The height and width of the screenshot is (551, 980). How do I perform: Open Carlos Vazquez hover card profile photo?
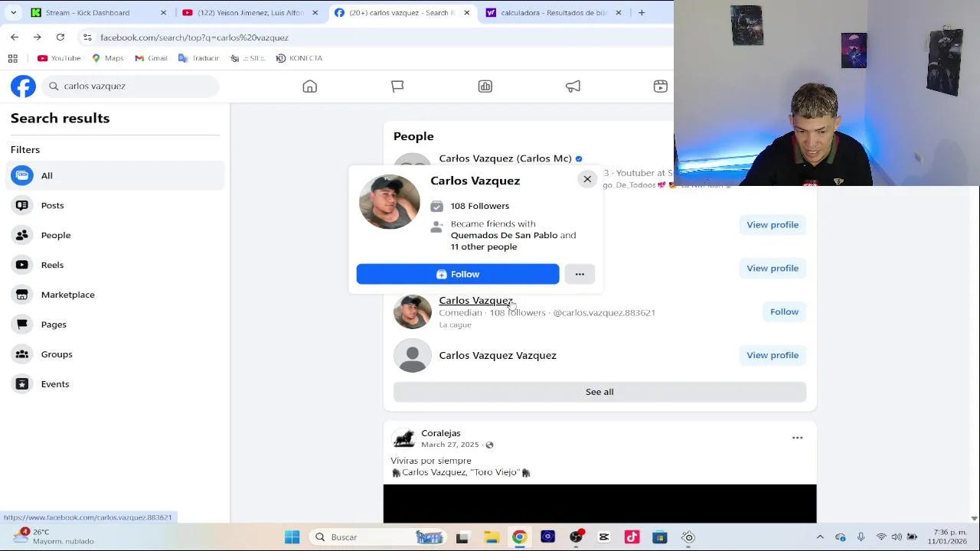coord(389,202)
